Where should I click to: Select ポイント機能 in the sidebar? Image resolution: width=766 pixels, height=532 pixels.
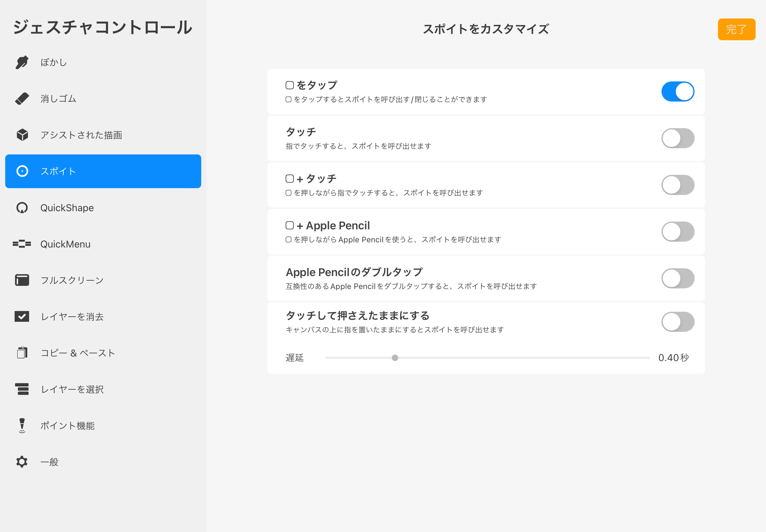tap(68, 425)
